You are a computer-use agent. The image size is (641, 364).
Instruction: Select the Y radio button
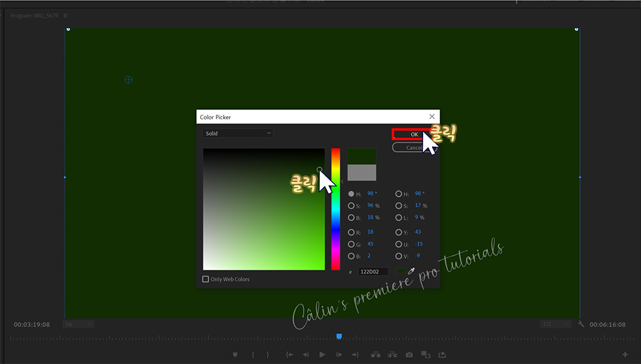(399, 232)
